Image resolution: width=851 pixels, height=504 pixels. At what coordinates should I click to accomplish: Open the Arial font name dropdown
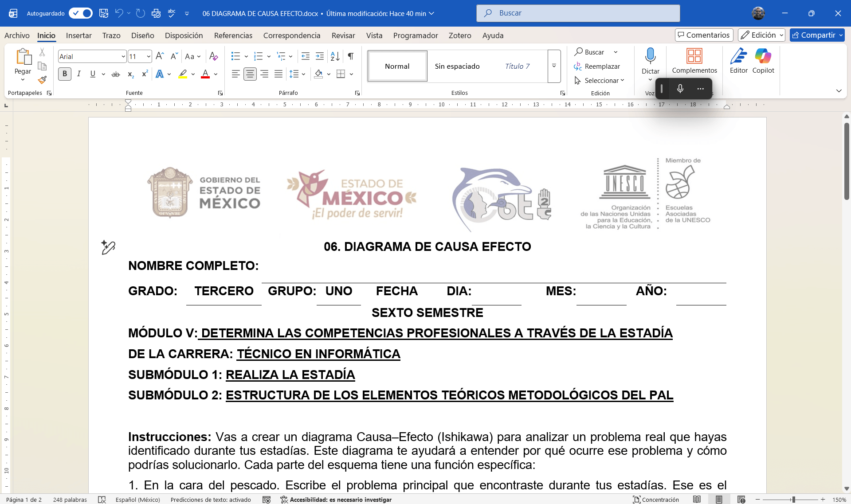pyautogui.click(x=123, y=56)
